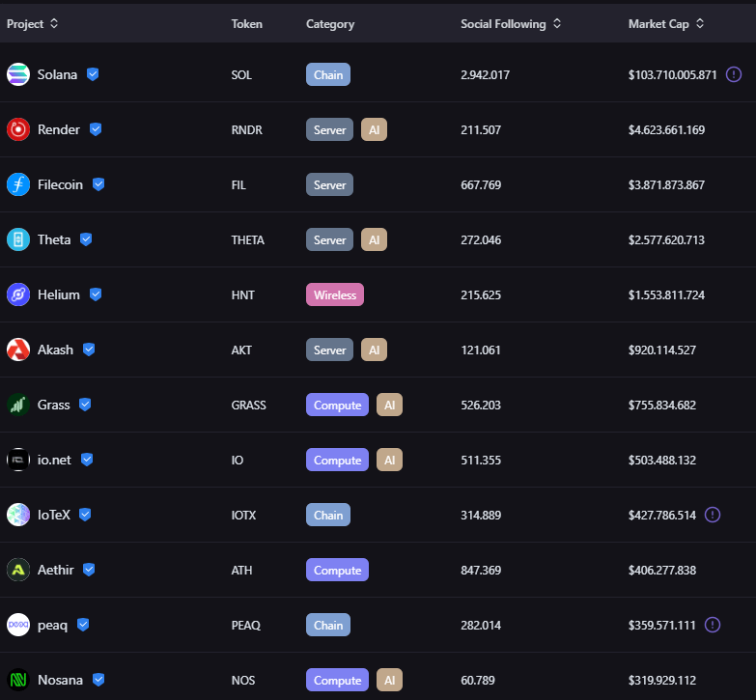Image resolution: width=756 pixels, height=700 pixels.
Task: Select the Chain tag in Solana row
Action: coord(328,74)
